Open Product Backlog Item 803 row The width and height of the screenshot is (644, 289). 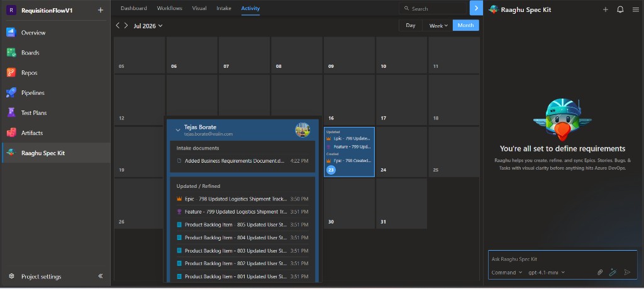[242, 251]
